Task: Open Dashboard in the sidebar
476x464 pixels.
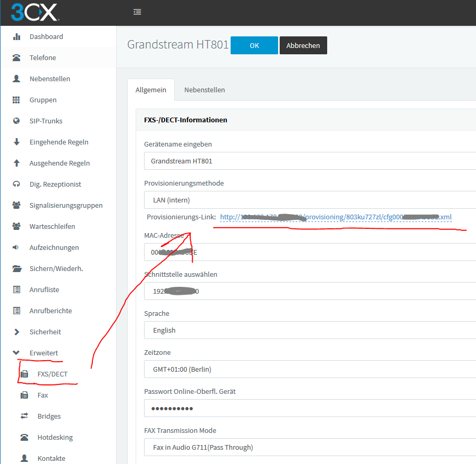Action: [x=46, y=37]
